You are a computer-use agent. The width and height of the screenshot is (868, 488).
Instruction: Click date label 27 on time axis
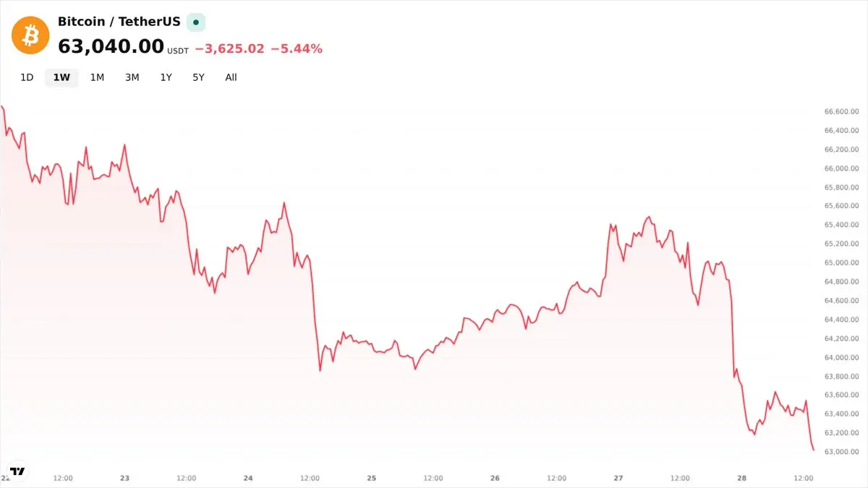click(x=618, y=478)
